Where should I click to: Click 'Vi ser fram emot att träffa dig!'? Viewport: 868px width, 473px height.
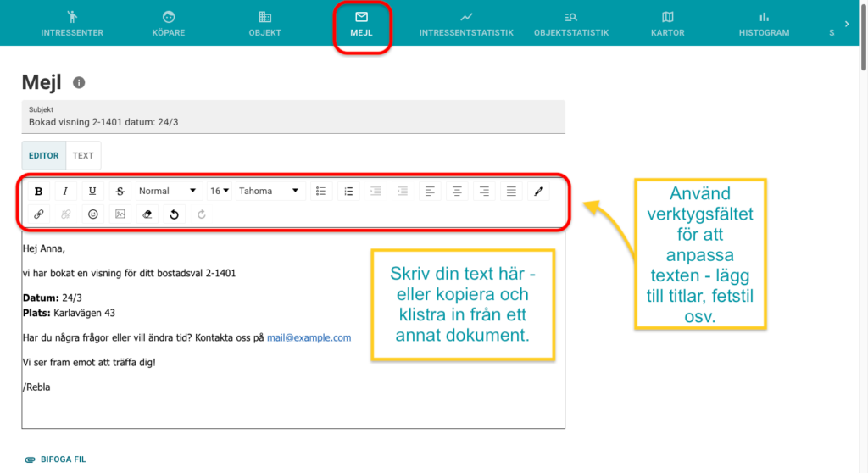89,362
